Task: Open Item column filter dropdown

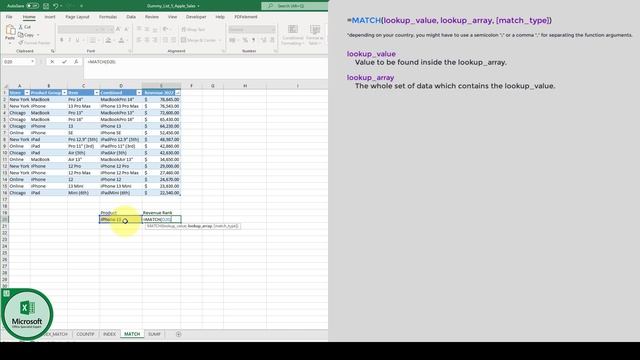Action: point(96,93)
